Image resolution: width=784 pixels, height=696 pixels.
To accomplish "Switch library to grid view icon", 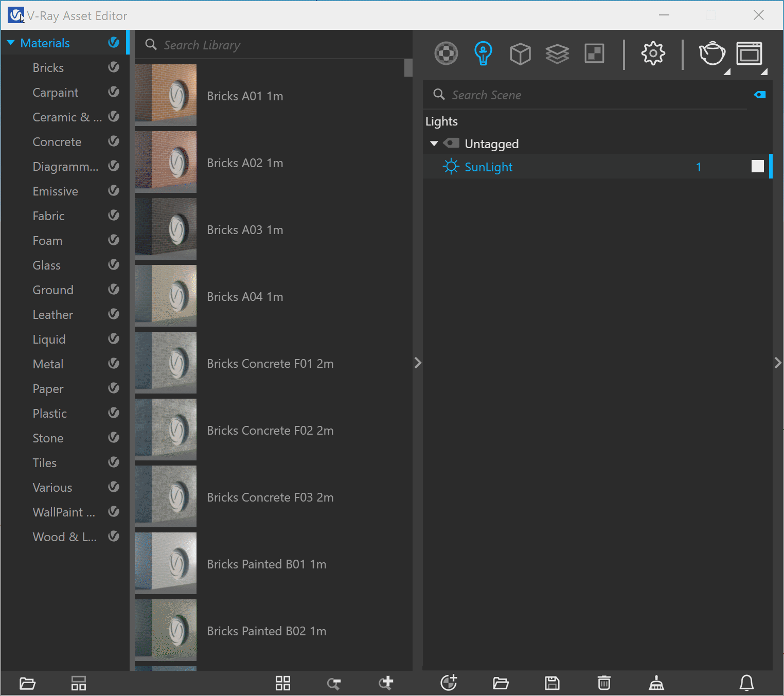I will (283, 683).
